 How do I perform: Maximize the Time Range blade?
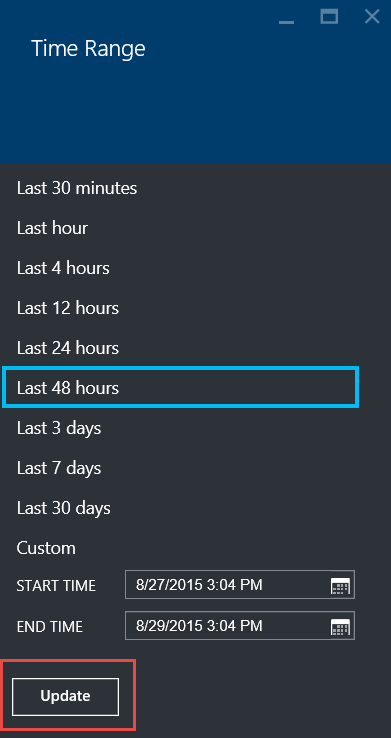329,17
